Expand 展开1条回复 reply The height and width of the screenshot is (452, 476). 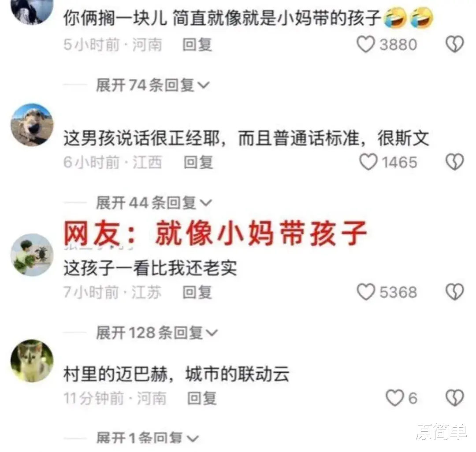coord(148,439)
